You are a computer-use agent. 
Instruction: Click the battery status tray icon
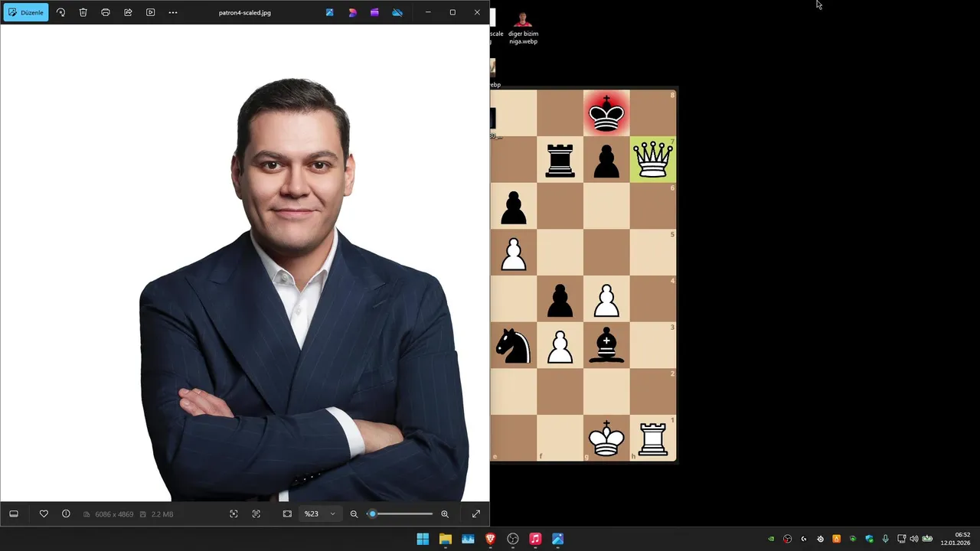pos(927,539)
